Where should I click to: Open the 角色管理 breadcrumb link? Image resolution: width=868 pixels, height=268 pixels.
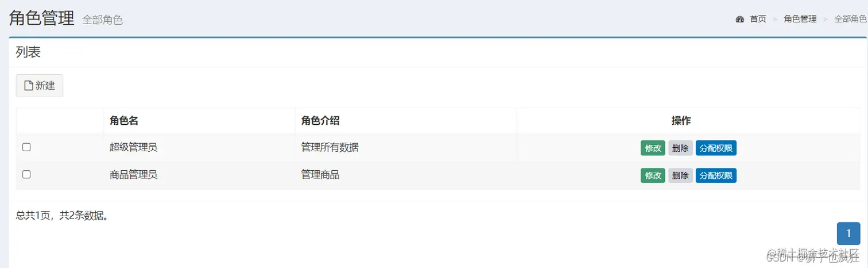(800, 19)
